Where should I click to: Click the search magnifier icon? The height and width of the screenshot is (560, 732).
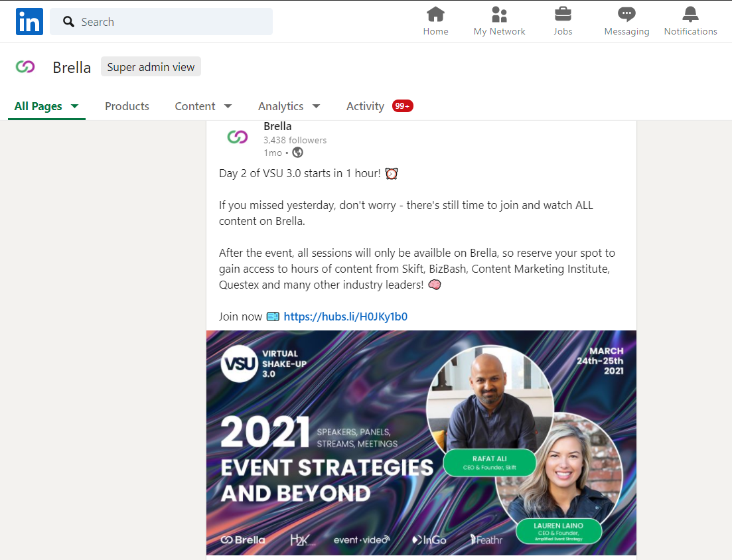tap(68, 21)
